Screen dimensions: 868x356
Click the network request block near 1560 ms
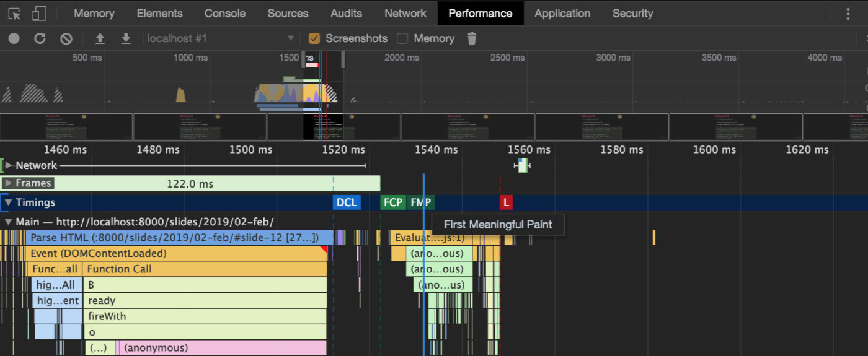522,165
